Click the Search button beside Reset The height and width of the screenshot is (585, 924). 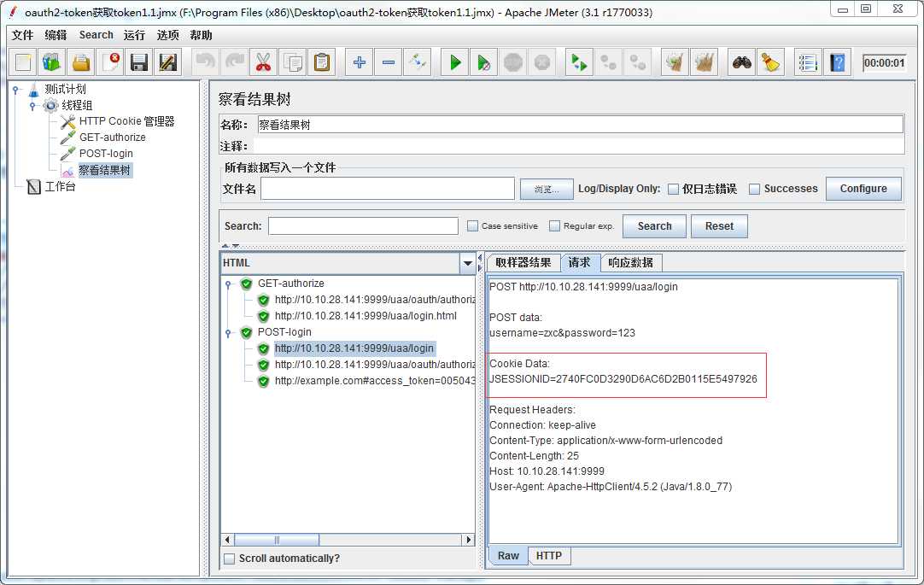tap(654, 226)
